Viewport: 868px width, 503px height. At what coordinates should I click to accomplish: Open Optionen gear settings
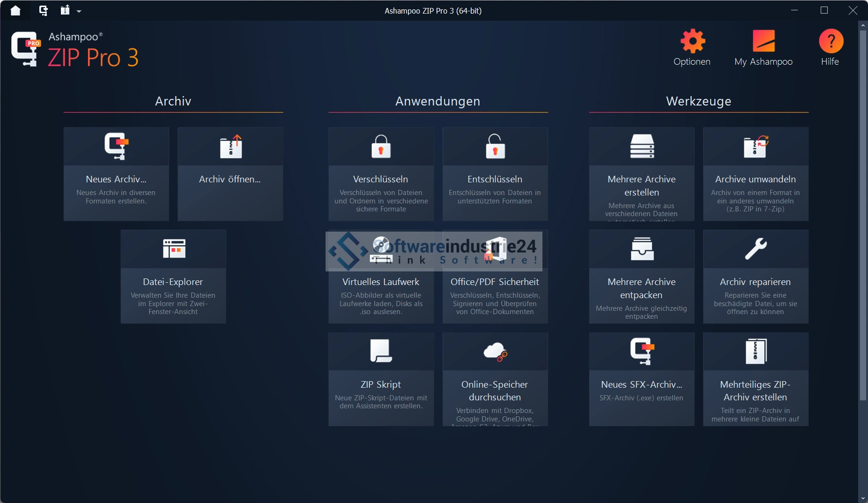[692, 48]
